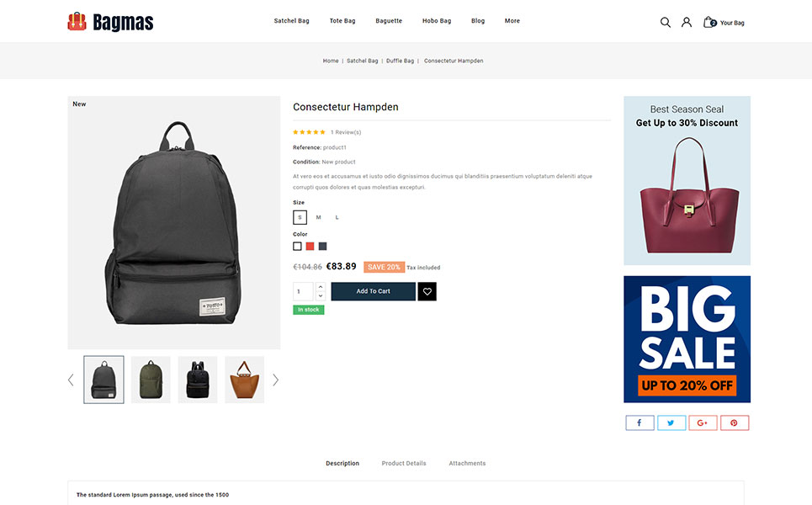Open the search magnifier icon
The width and height of the screenshot is (812, 505).
tap(666, 22)
